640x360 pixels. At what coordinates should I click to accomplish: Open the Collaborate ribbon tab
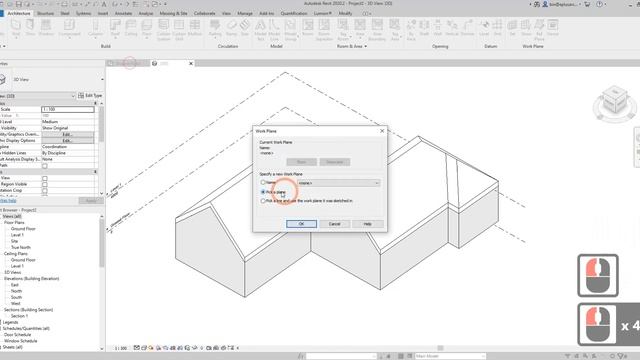pos(204,13)
